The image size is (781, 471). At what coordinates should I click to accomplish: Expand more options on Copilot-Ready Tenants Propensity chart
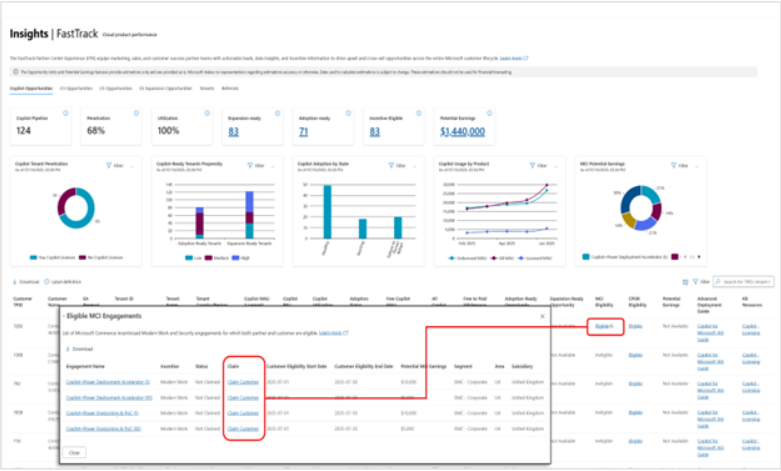273,166
